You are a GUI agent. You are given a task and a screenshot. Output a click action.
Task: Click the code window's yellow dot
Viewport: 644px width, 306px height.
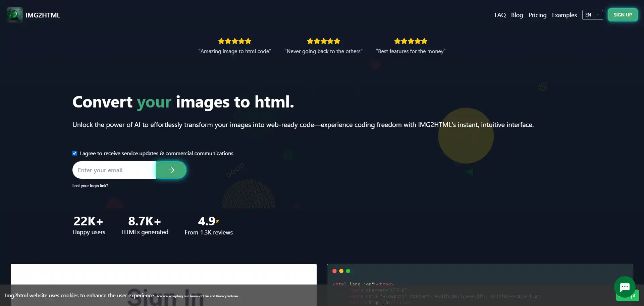pyautogui.click(x=341, y=271)
